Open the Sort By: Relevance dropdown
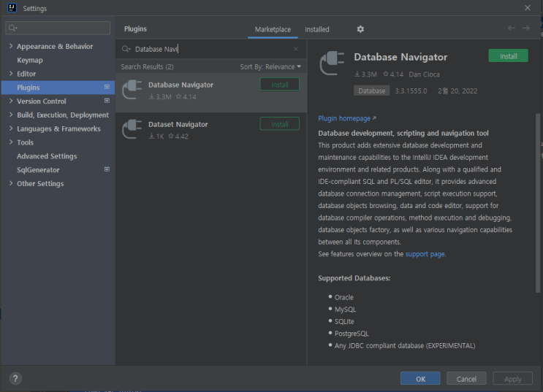This screenshot has width=543, height=392. 270,66
